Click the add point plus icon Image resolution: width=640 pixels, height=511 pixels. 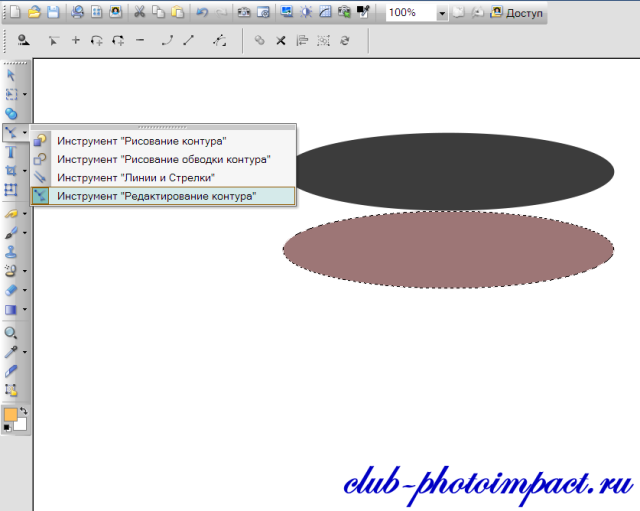point(76,40)
